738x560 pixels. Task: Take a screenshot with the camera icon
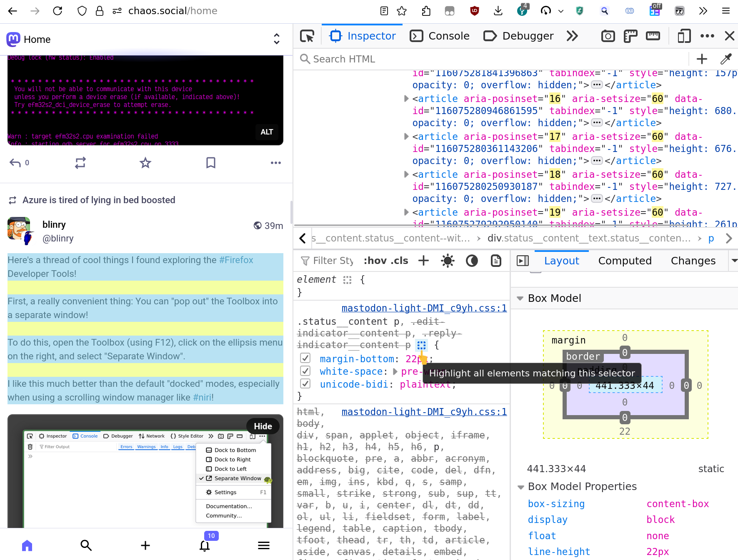(608, 36)
